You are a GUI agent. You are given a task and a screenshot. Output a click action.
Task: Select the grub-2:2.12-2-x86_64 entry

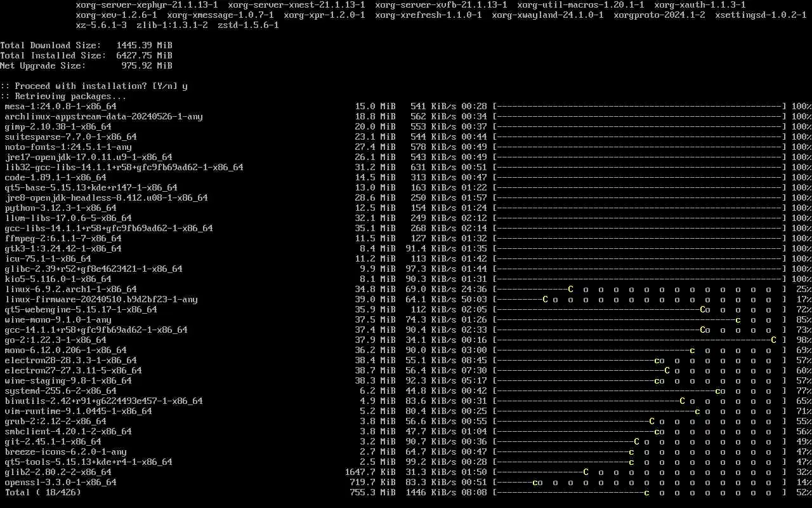tap(55, 422)
